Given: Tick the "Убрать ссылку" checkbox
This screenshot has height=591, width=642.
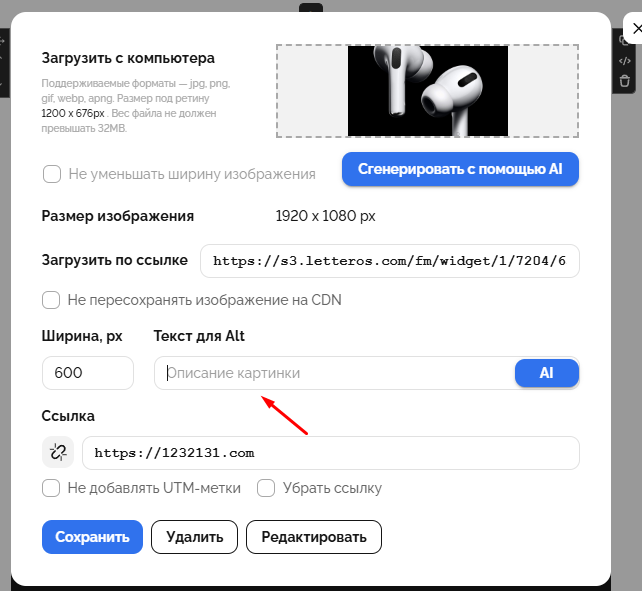Looking at the screenshot, I should click(x=266, y=488).
